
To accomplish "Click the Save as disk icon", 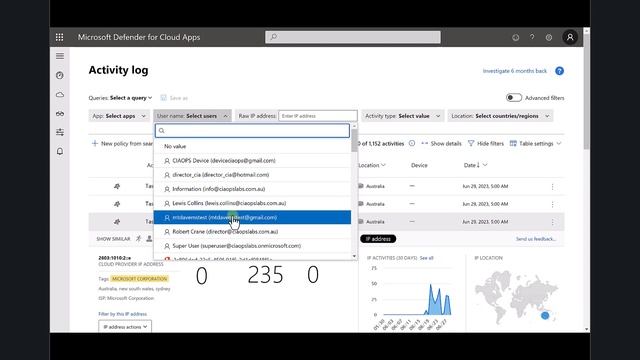I will (164, 98).
